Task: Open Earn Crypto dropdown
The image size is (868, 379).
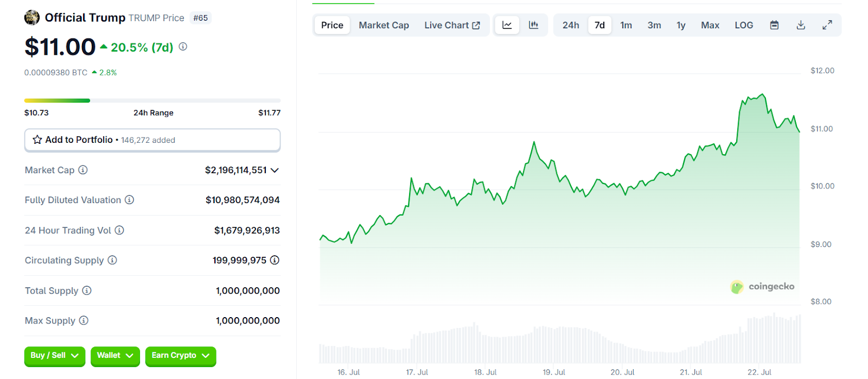Action: click(x=181, y=356)
